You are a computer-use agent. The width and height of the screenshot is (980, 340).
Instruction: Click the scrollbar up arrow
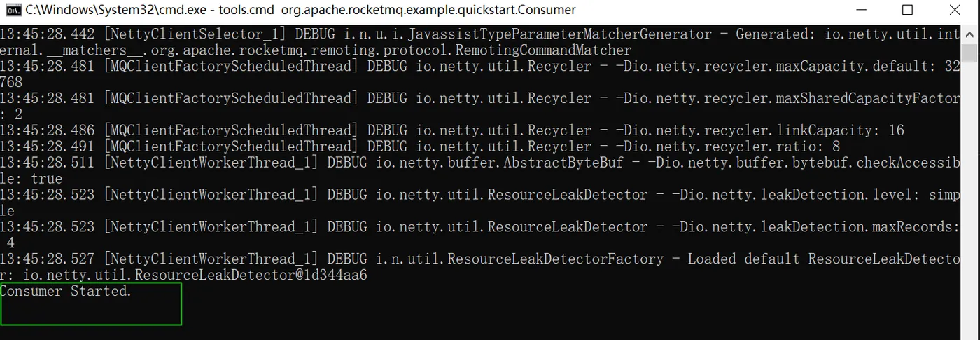point(969,32)
